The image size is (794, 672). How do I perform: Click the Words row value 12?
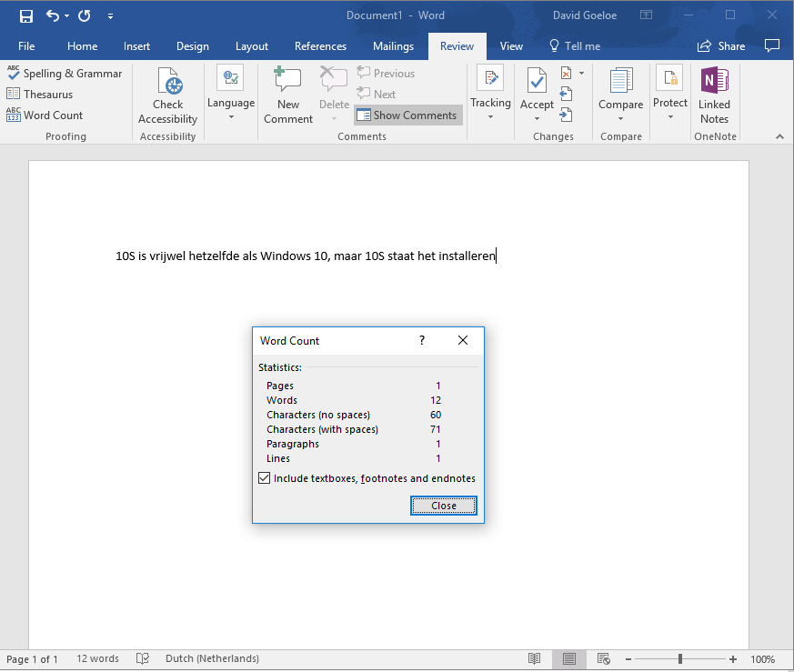(x=436, y=400)
